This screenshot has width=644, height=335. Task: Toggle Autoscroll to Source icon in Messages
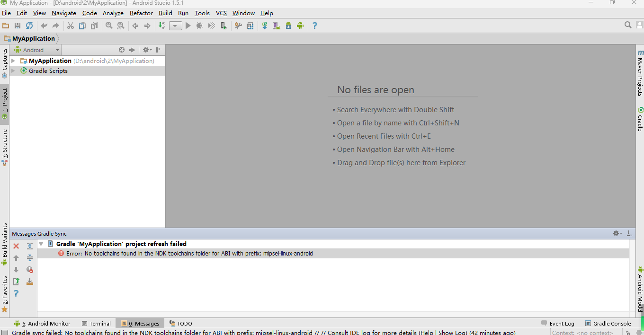(x=30, y=282)
